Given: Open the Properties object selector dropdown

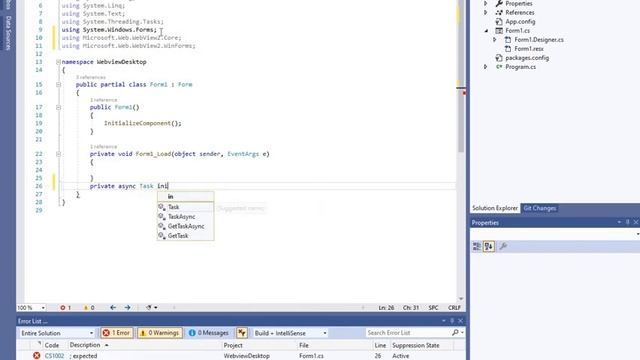Looking at the screenshot, I should click(x=638, y=234).
